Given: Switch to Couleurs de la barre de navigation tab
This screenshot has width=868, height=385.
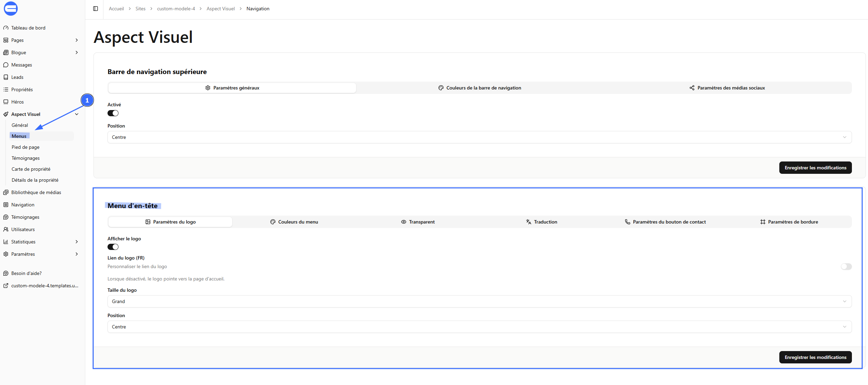Looking at the screenshot, I should pyautogui.click(x=479, y=88).
